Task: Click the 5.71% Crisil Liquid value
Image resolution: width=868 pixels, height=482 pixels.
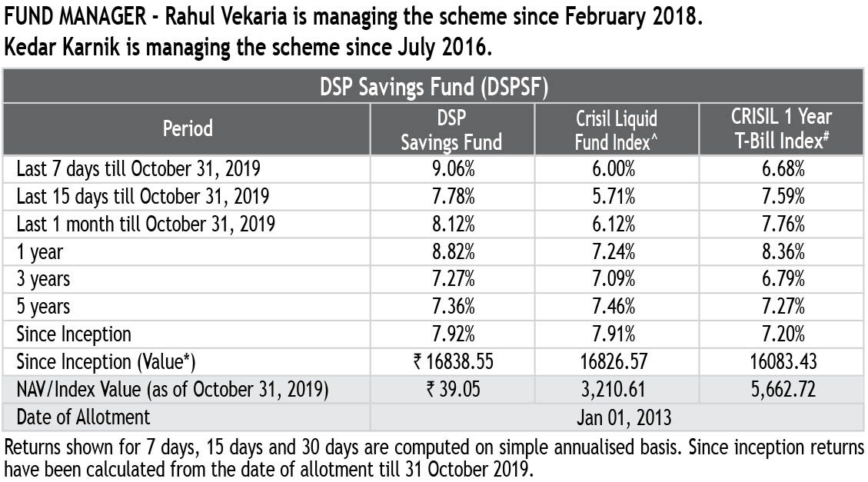Action: coord(616,196)
